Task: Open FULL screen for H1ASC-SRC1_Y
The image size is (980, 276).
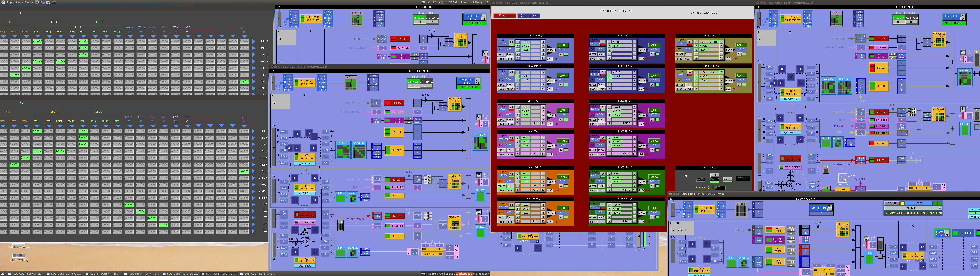Action: tap(654, 208)
